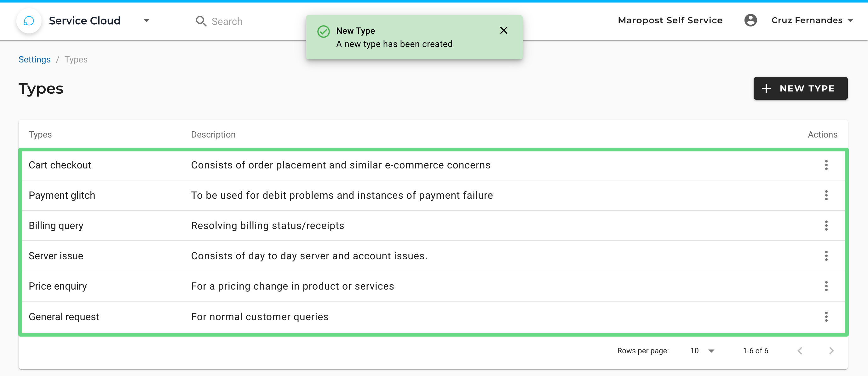Click the search magnifier icon
The image size is (868, 376).
tap(201, 21)
